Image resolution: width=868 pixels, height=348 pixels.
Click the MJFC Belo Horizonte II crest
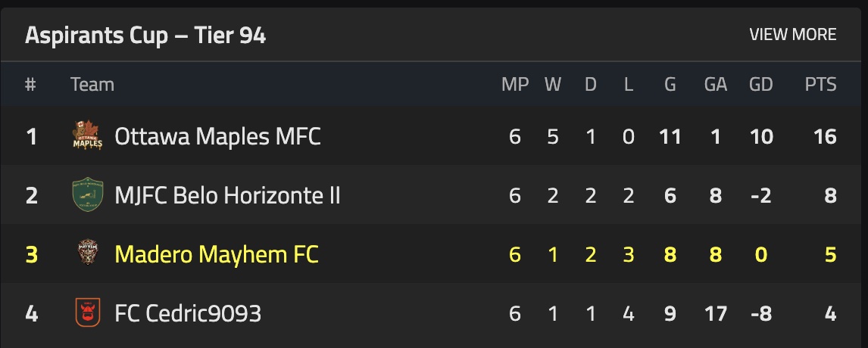(x=86, y=196)
